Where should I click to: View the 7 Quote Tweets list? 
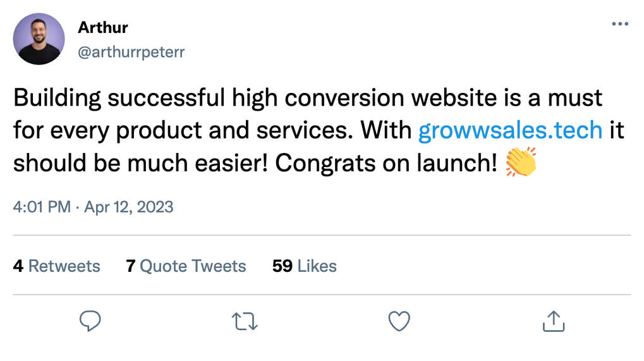point(186,266)
